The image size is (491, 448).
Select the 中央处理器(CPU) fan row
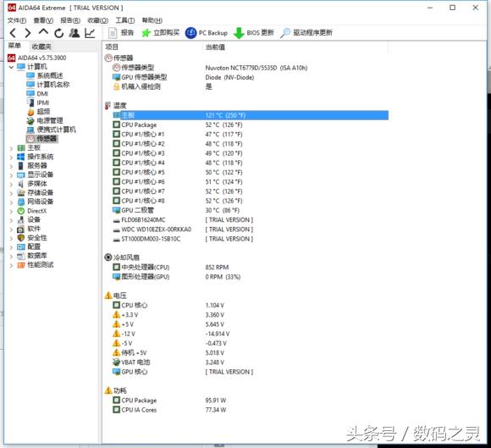[x=251, y=268]
